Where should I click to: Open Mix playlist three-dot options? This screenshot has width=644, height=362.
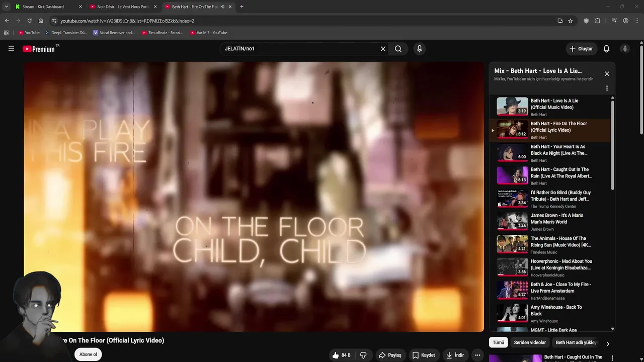click(607, 88)
